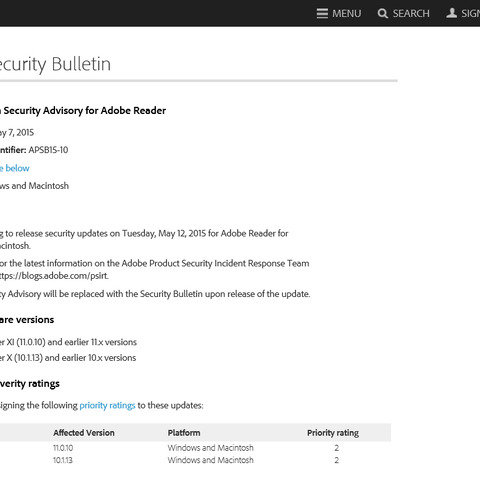Click 'X (10.1.13) and earlier 10.x versions'
This screenshot has height=480, width=480.
click(71, 358)
